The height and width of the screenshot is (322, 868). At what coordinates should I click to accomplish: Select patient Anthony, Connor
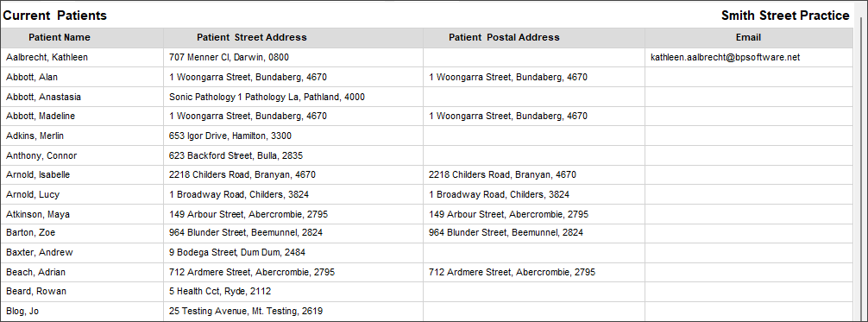click(x=41, y=155)
